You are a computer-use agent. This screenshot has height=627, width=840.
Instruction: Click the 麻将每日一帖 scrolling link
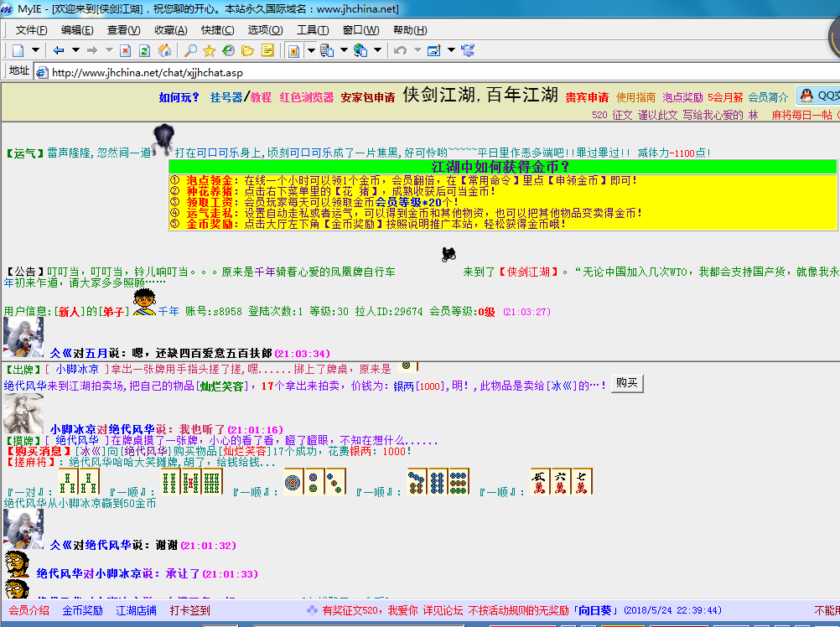pos(802,115)
